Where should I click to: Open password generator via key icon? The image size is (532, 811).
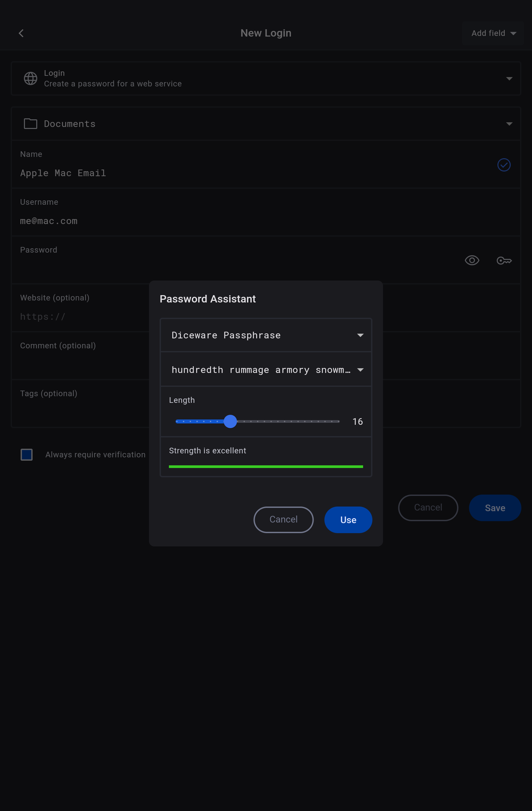click(503, 261)
